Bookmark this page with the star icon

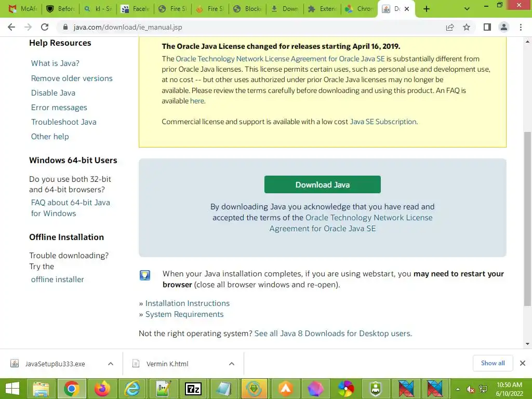pos(467,27)
